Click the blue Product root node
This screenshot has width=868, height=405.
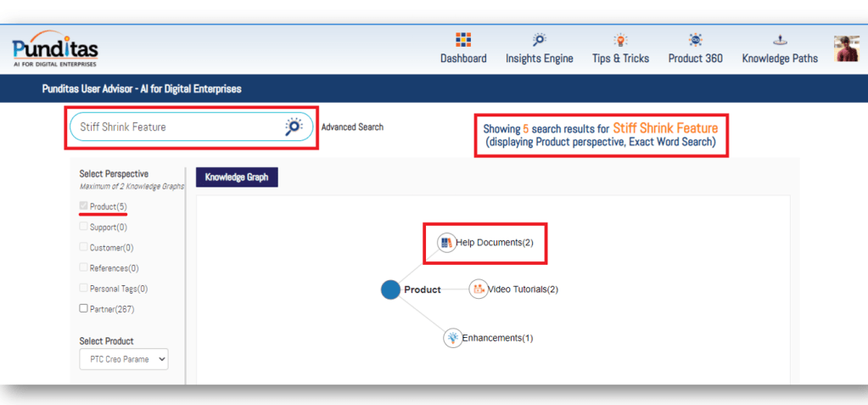390,290
